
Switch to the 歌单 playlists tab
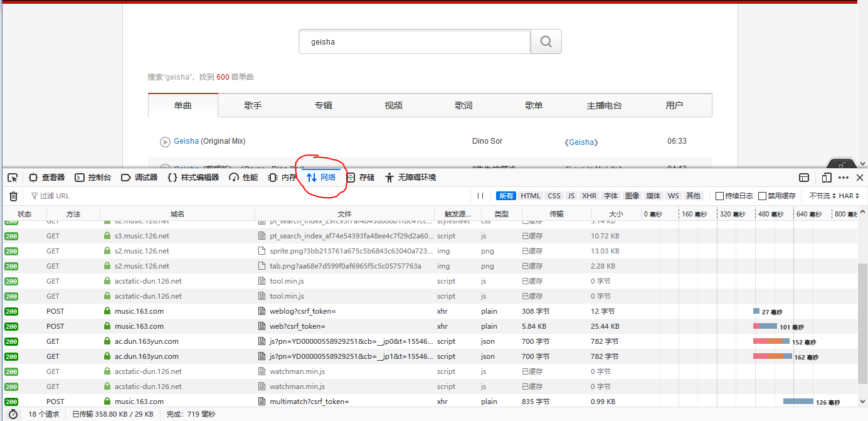[x=534, y=105]
